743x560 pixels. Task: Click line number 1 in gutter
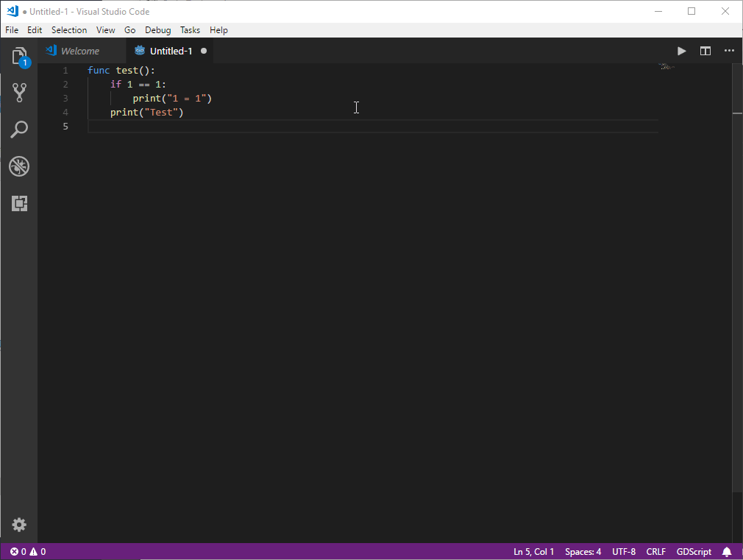point(65,70)
